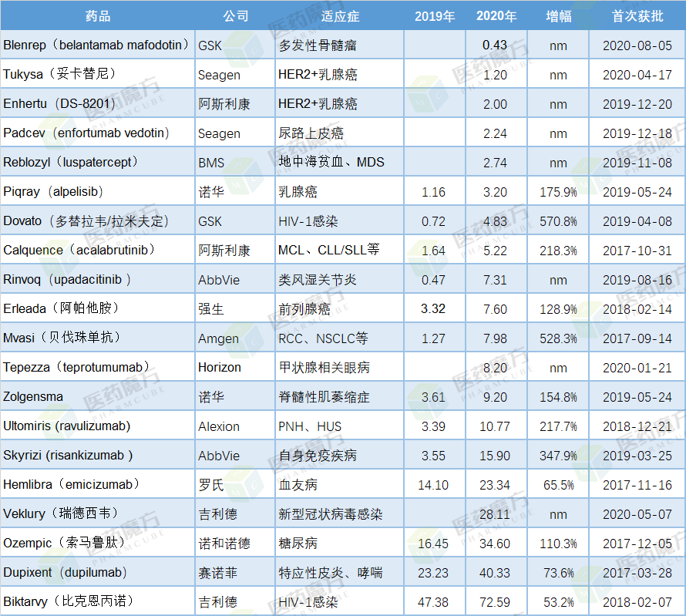Image resolution: width=686 pixels, height=616 pixels.
Task: Click the 2020-01-21 approval date
Action: pyautogui.click(x=637, y=367)
